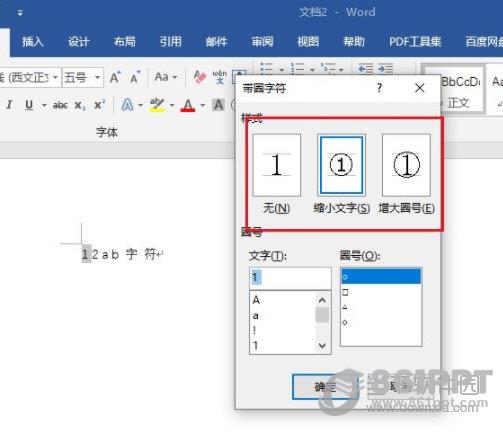The width and height of the screenshot is (503, 437).
Task: Switch to the 审阅 ribbon tab
Action: 262,42
